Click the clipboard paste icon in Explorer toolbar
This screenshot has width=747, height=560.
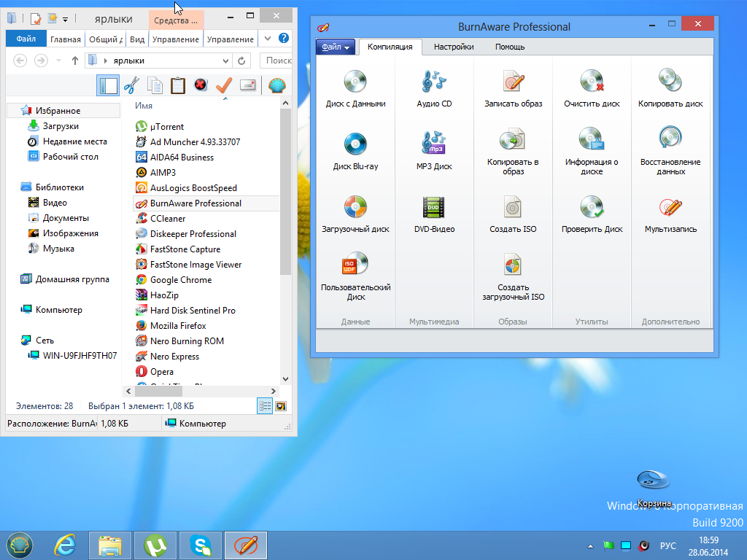(x=178, y=86)
